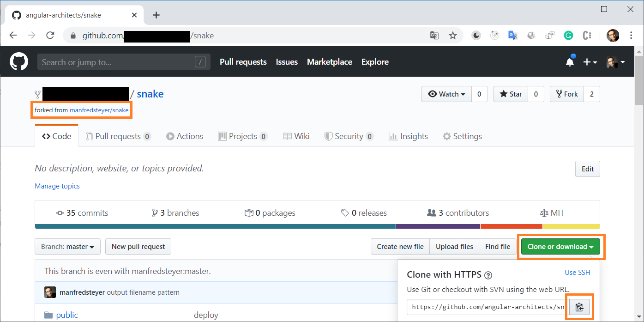Viewport: 644px width, 322px height.
Task: View 3 branches
Action: pyautogui.click(x=175, y=213)
